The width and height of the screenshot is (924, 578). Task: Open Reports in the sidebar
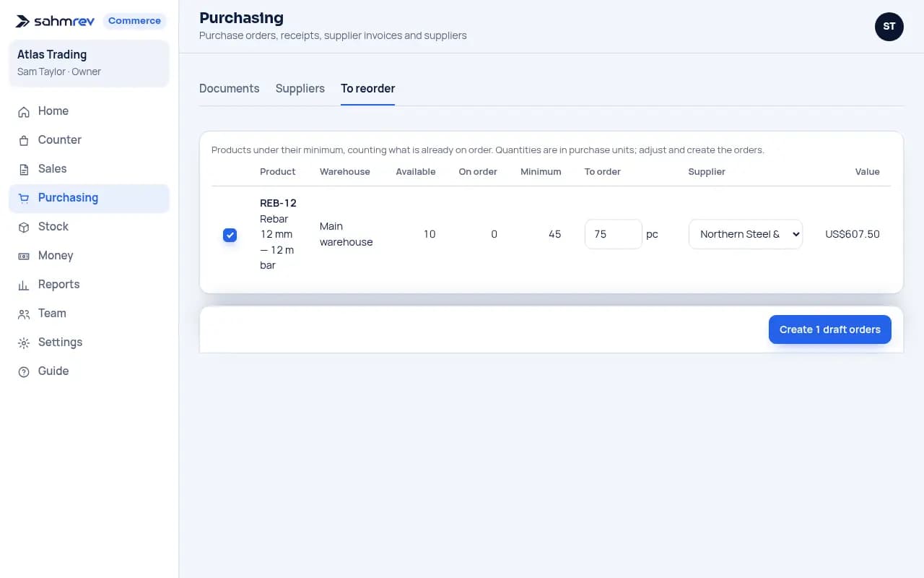point(89,285)
